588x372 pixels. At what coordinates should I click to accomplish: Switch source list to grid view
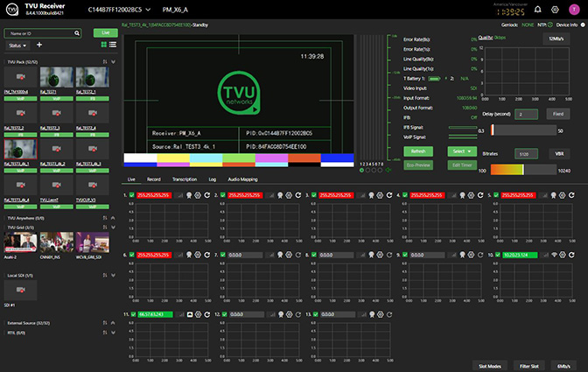[x=104, y=45]
